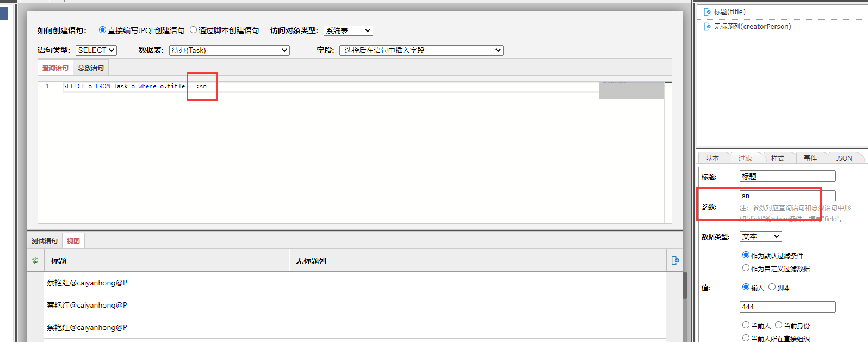Open the 基本 properties tab

pos(712,158)
